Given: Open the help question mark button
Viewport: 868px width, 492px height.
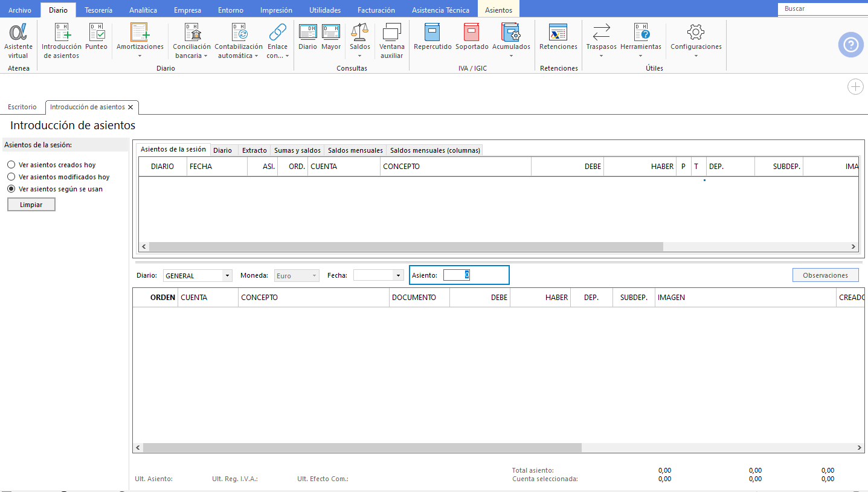Looking at the screenshot, I should pos(851,45).
